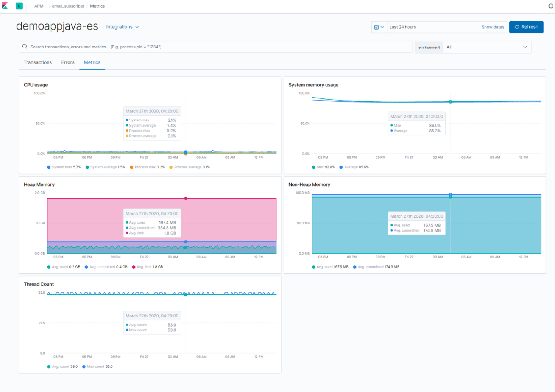Image resolution: width=555 pixels, height=392 pixels.
Task: Toggle Process max legend series
Action: click(147, 167)
